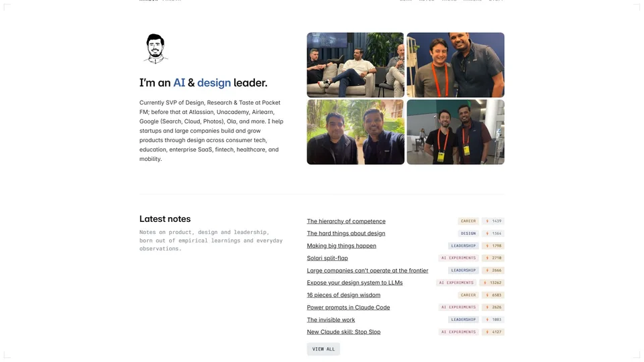
Task: Open the photo with yellow conference badges
Action: (455, 132)
